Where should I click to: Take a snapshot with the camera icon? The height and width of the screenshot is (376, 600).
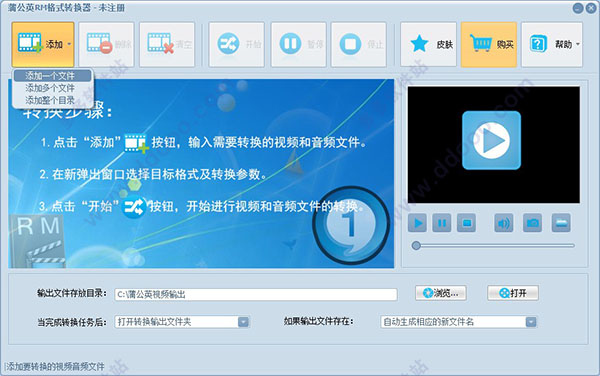pyautogui.click(x=533, y=223)
